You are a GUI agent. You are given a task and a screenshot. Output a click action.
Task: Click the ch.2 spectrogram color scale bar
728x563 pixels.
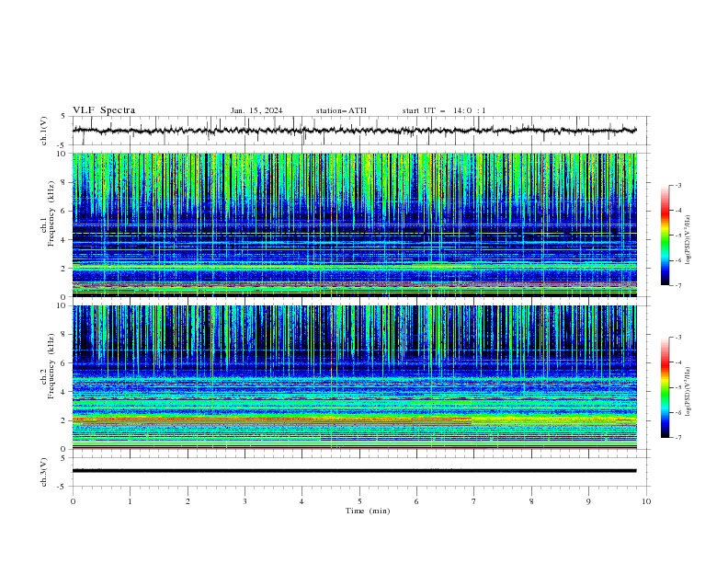point(665,387)
